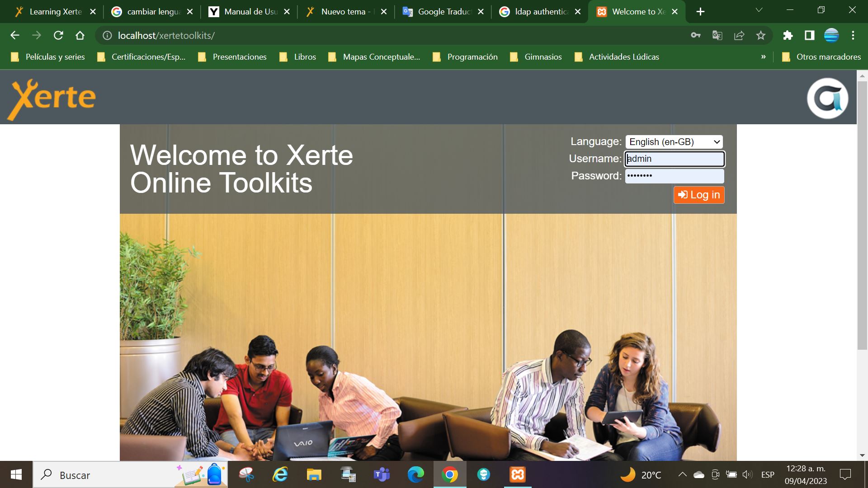Screen dimensions: 868x488
Task: Open the XAMPP taskbar icon
Action: [518, 475]
